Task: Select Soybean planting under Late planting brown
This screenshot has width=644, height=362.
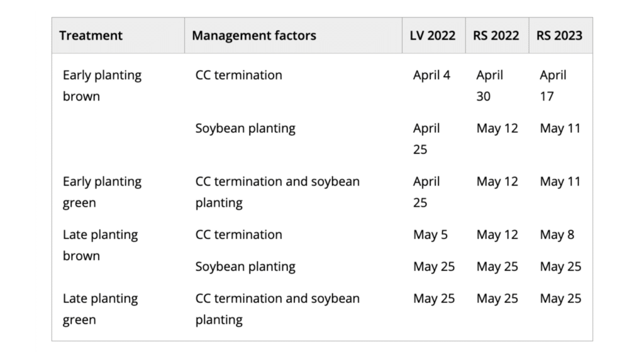Action: [x=245, y=266]
